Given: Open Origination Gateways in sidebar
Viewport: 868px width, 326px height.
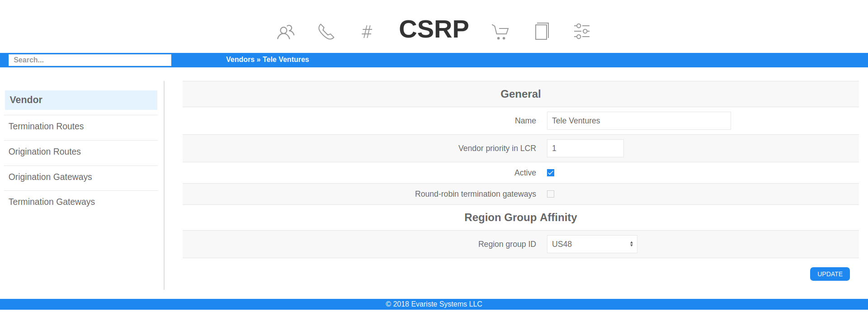Looking at the screenshot, I should 50,177.
